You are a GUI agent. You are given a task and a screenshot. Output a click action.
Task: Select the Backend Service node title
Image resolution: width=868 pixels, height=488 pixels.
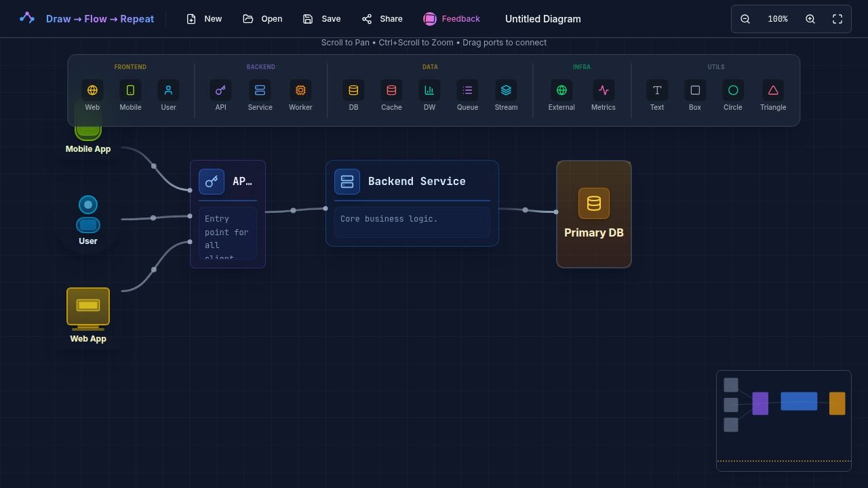tap(417, 182)
